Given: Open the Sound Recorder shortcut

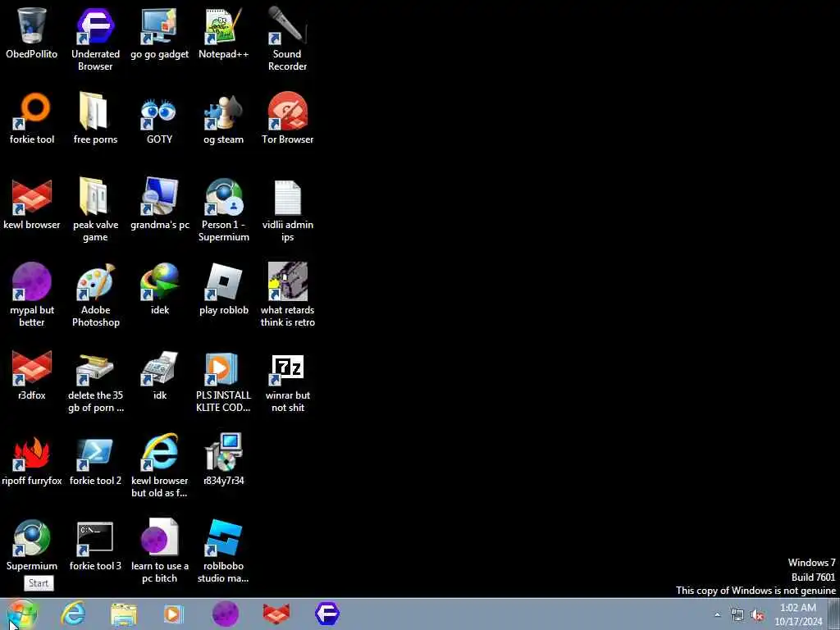Looking at the screenshot, I should (288, 39).
